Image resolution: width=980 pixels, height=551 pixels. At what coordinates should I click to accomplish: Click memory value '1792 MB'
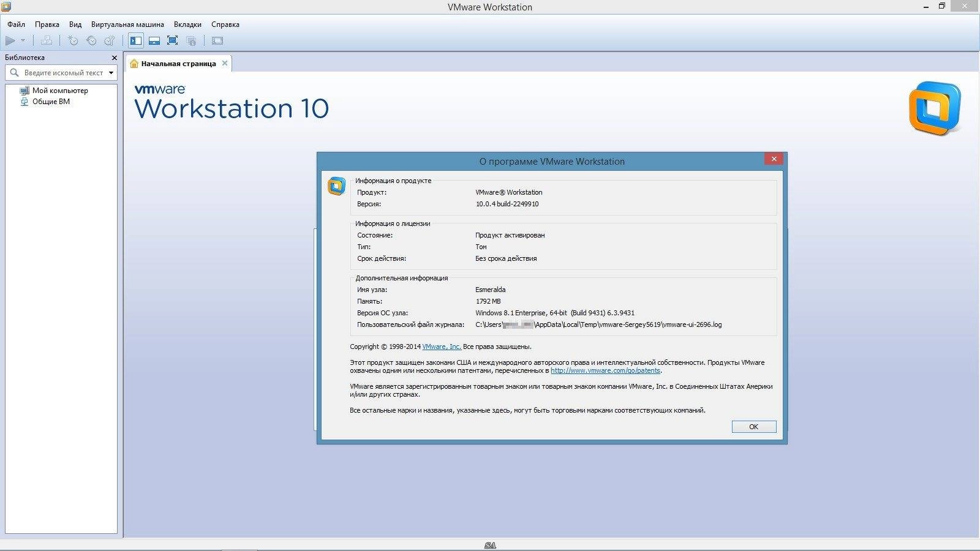[x=488, y=301]
